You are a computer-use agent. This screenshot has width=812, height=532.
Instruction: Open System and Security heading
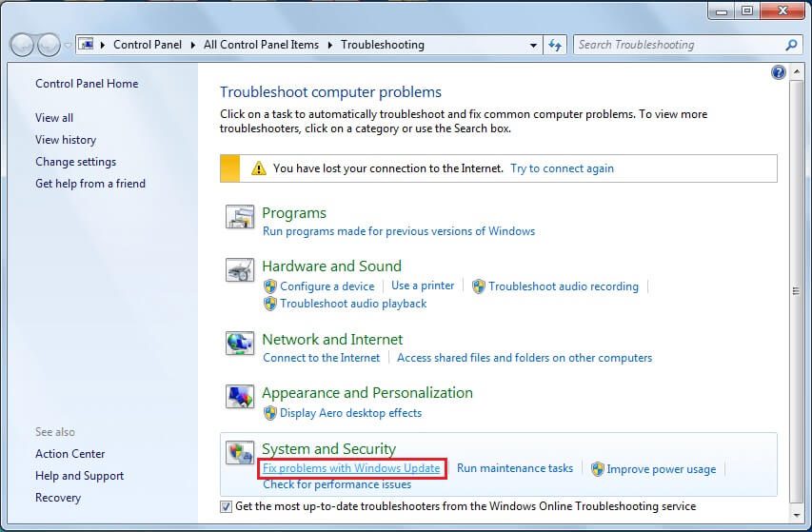328,448
